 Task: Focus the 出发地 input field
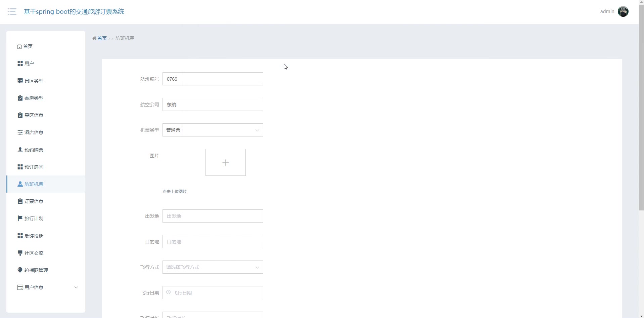coord(213,216)
